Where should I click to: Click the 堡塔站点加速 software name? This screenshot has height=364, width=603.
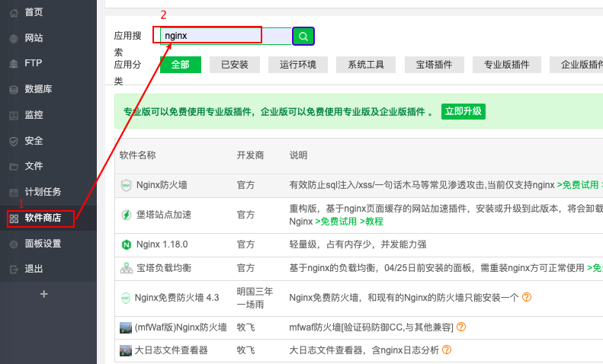click(164, 215)
